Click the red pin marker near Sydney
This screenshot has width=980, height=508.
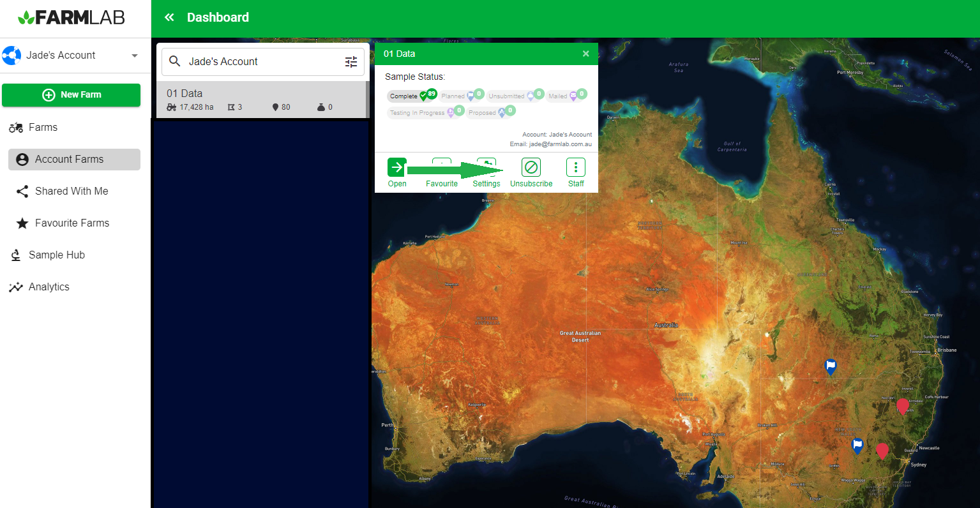882,451
